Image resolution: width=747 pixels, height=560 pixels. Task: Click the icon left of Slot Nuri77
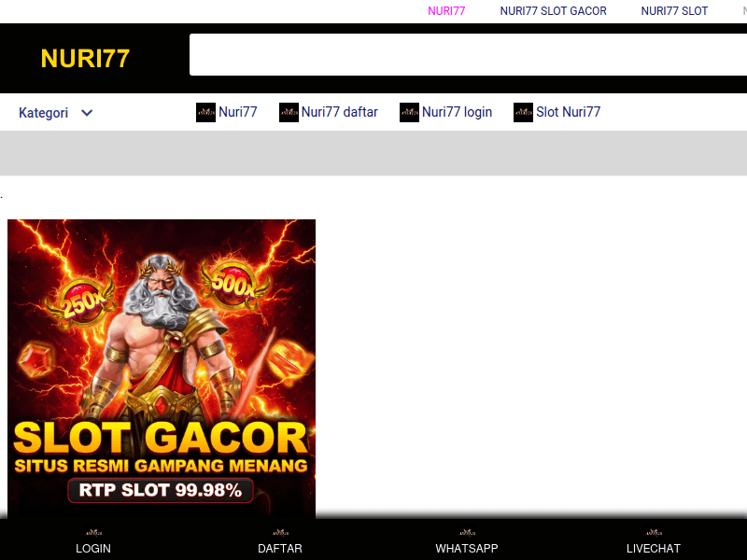523,113
